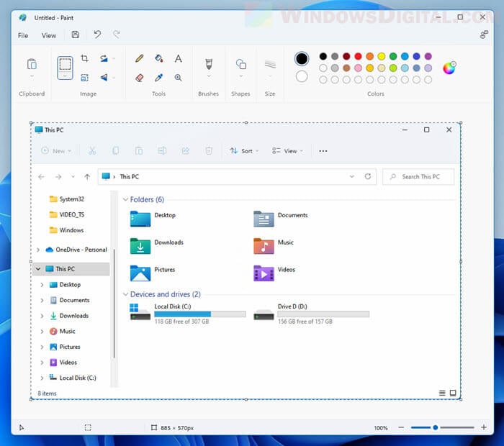Image resolution: width=504 pixels, height=446 pixels.
Task: Click the Documents folder in the main pane
Action: pyautogui.click(x=280, y=219)
